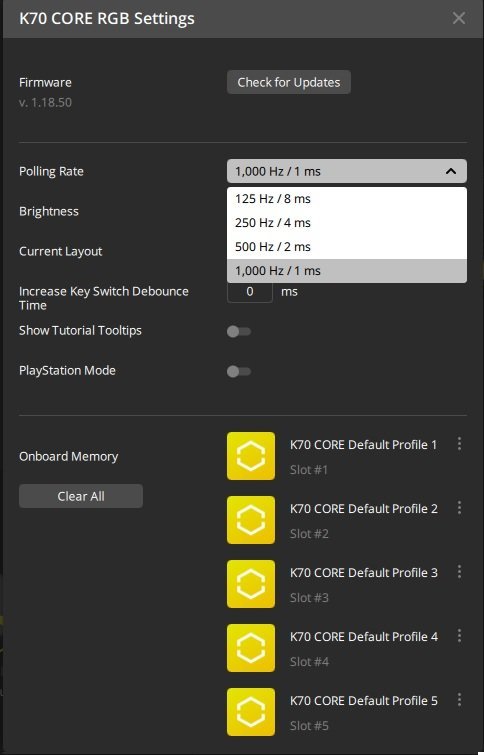Click the Show Tutorial Tooltips label
This screenshot has height=755, width=484.
coord(80,331)
